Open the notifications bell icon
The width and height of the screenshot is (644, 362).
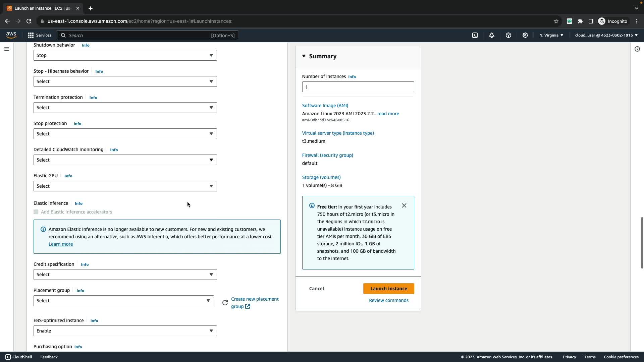pos(492,35)
